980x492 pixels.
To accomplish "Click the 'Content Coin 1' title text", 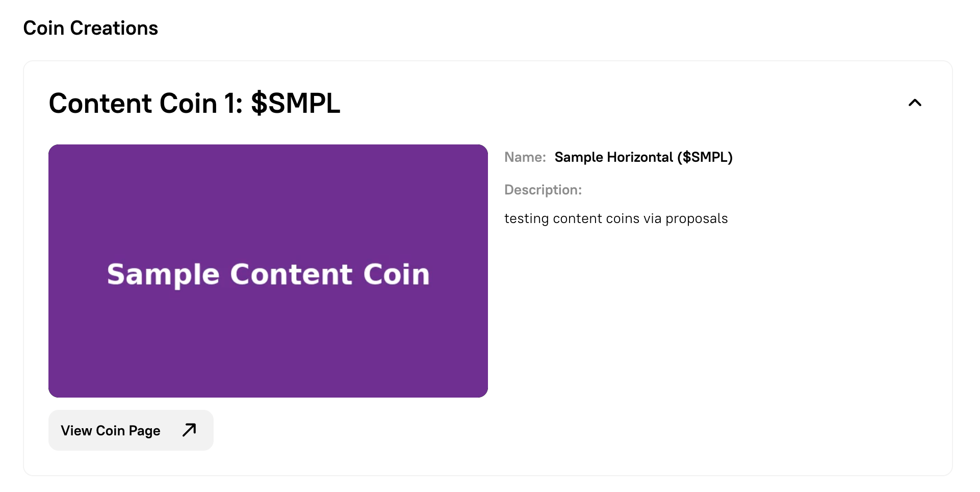I will [x=145, y=104].
